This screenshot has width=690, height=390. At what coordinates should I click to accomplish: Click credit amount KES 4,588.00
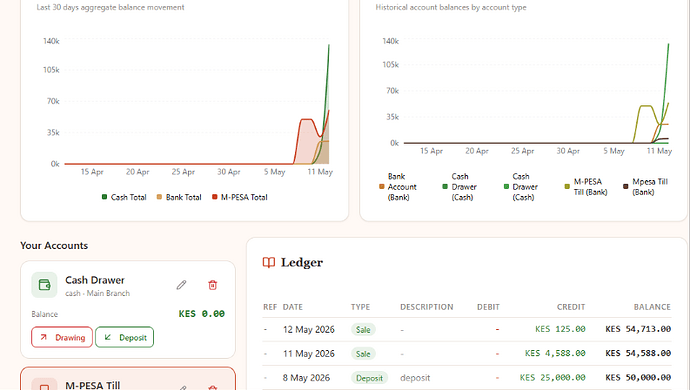point(555,353)
